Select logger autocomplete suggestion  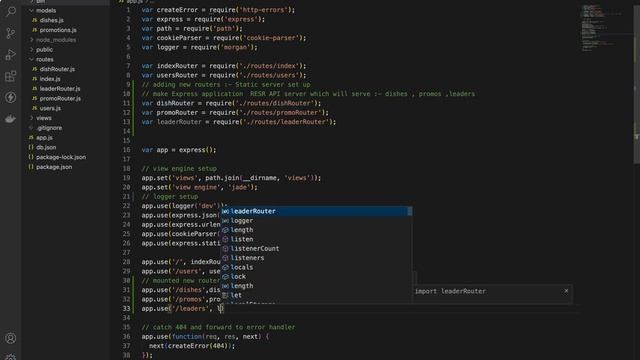pyautogui.click(x=316, y=221)
